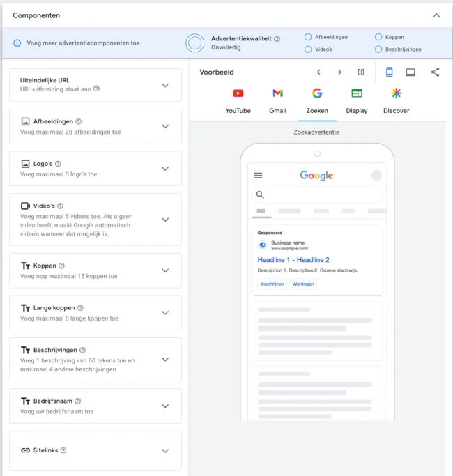Click the Inschrijven sitelink in the ad preview
453x476 pixels.
point(272,284)
